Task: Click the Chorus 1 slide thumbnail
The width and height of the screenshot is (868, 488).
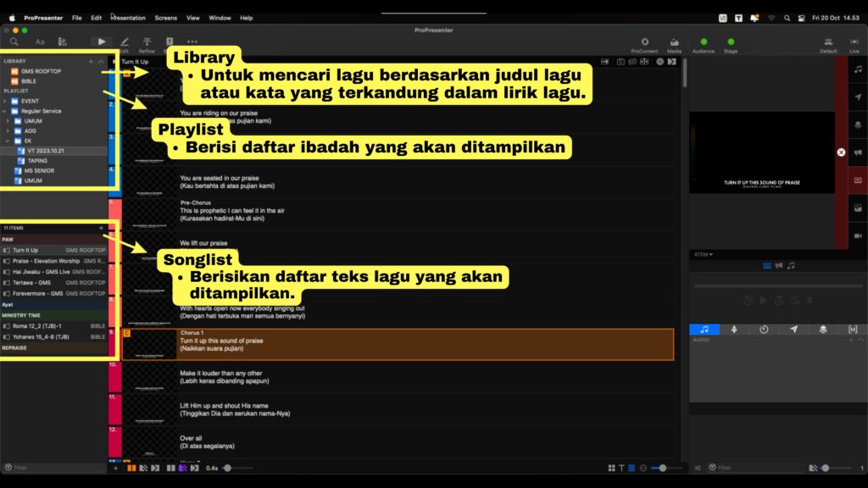Action: click(149, 344)
